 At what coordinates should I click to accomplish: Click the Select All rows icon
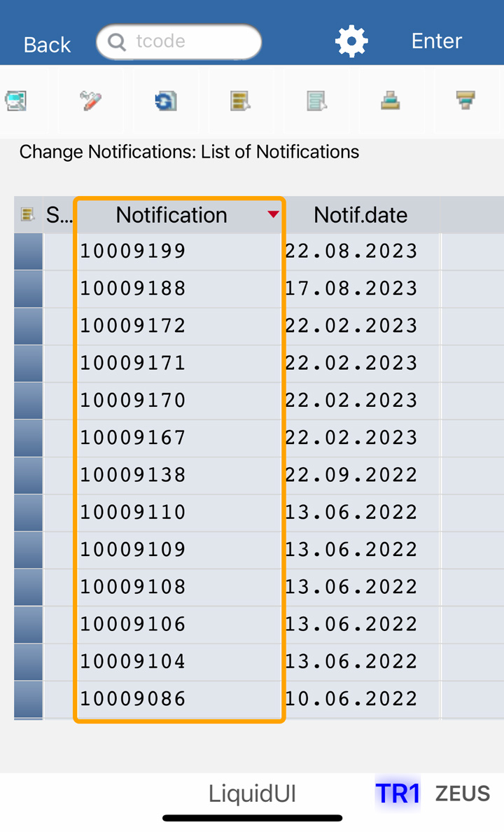241,101
